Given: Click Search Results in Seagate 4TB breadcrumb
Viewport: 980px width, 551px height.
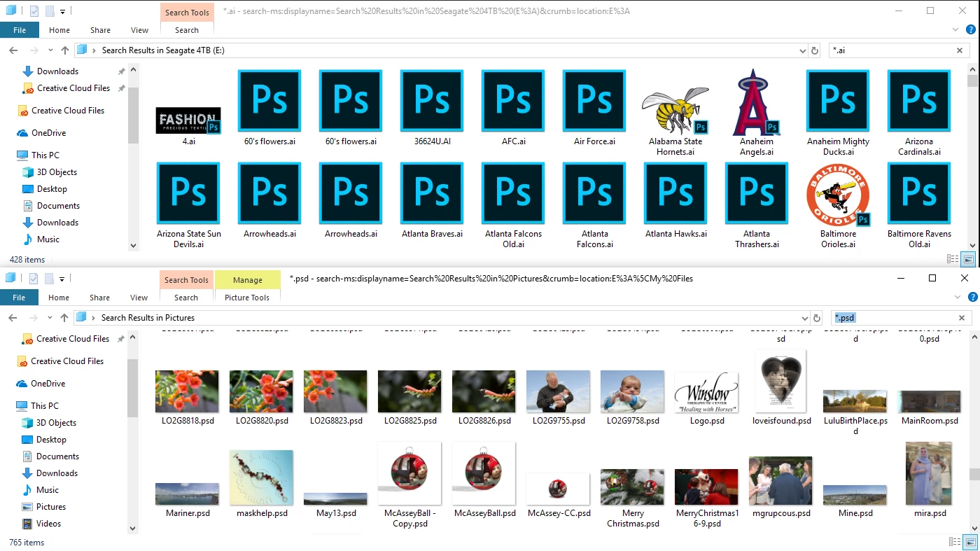Looking at the screenshot, I should 163,50.
